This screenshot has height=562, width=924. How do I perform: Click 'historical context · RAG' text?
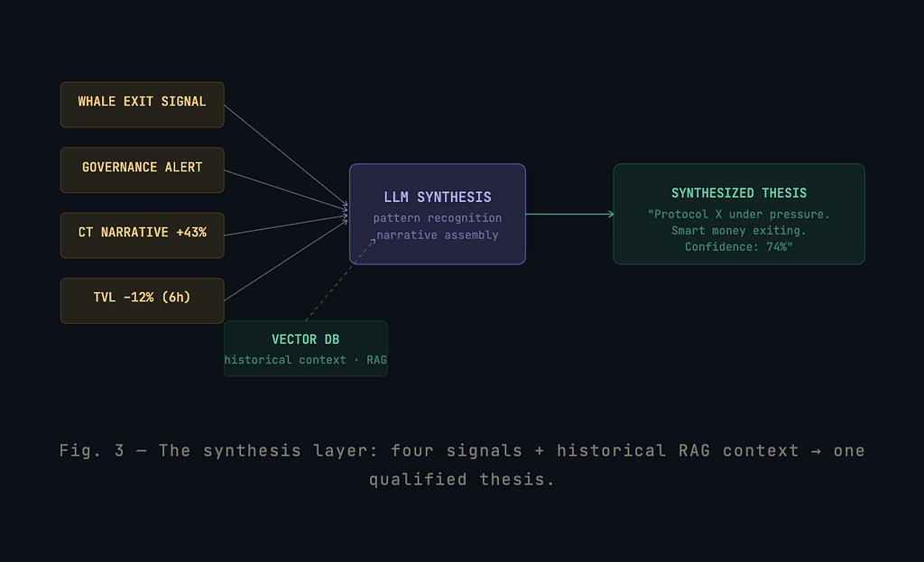(x=305, y=360)
